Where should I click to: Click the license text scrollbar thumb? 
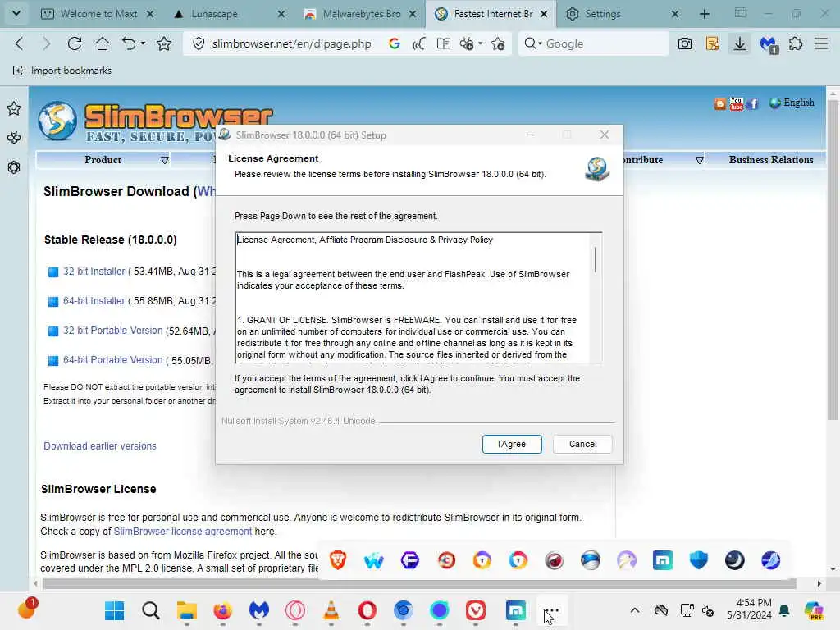596,259
